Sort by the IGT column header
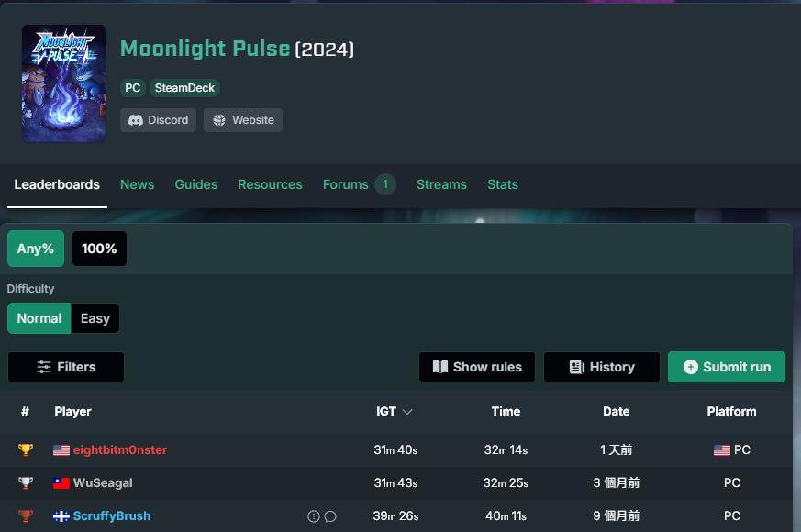The image size is (801, 532). pyautogui.click(x=386, y=412)
